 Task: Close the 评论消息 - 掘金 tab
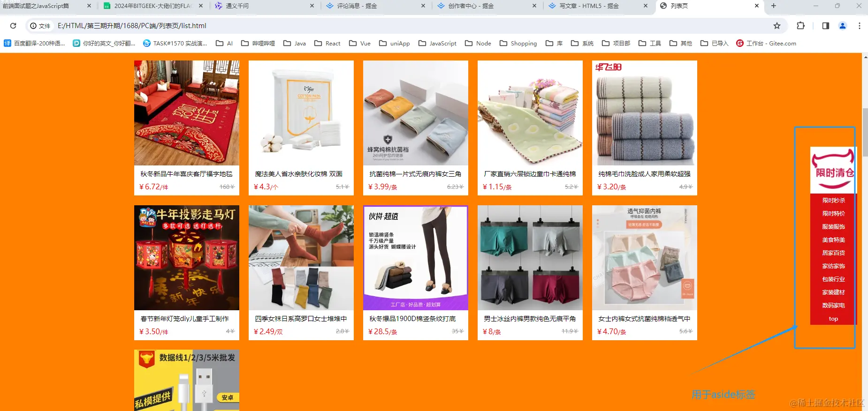pyautogui.click(x=423, y=6)
